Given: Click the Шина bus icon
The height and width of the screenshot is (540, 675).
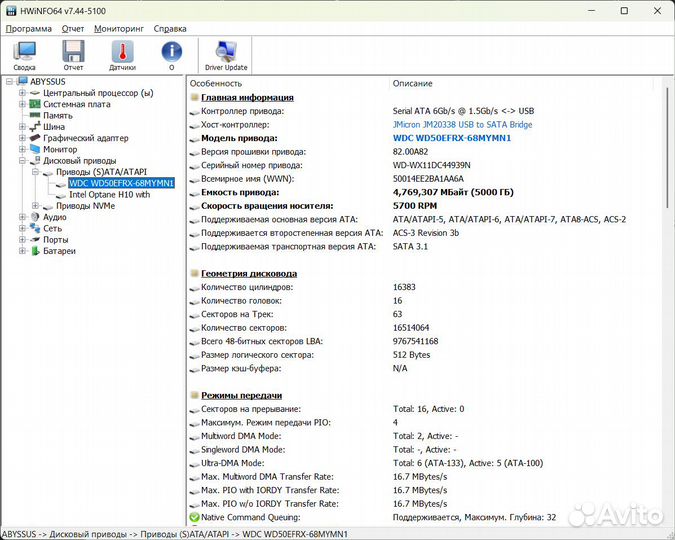Looking at the screenshot, I should click(35, 126).
